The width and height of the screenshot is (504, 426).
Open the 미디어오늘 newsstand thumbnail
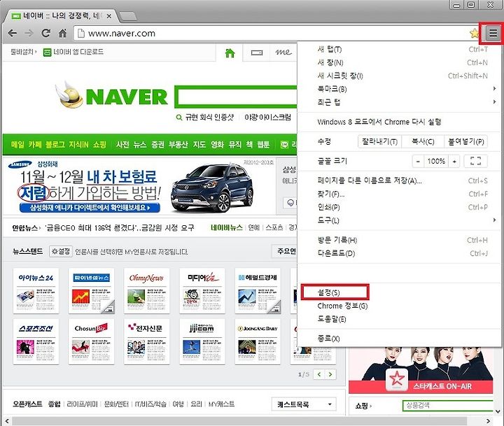click(x=202, y=291)
